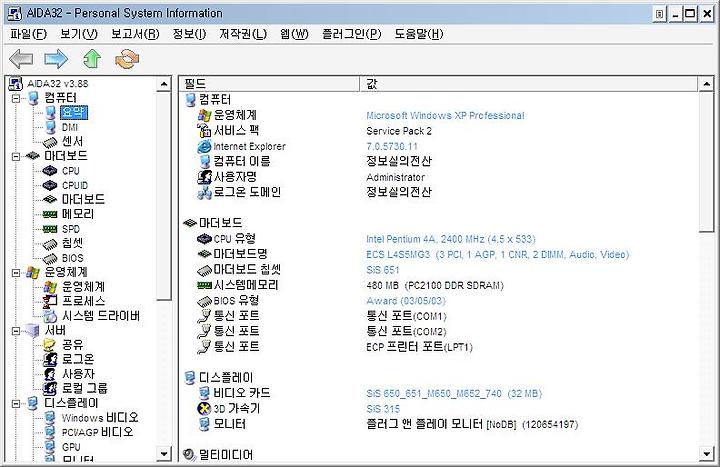Open the SiS 650_651_M650_M652_740 video link

click(x=454, y=394)
